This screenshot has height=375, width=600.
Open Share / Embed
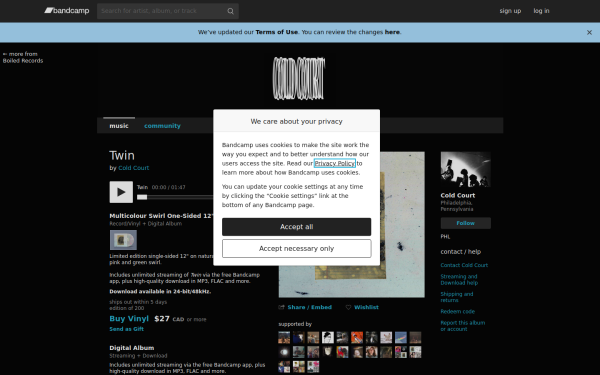[309, 307]
